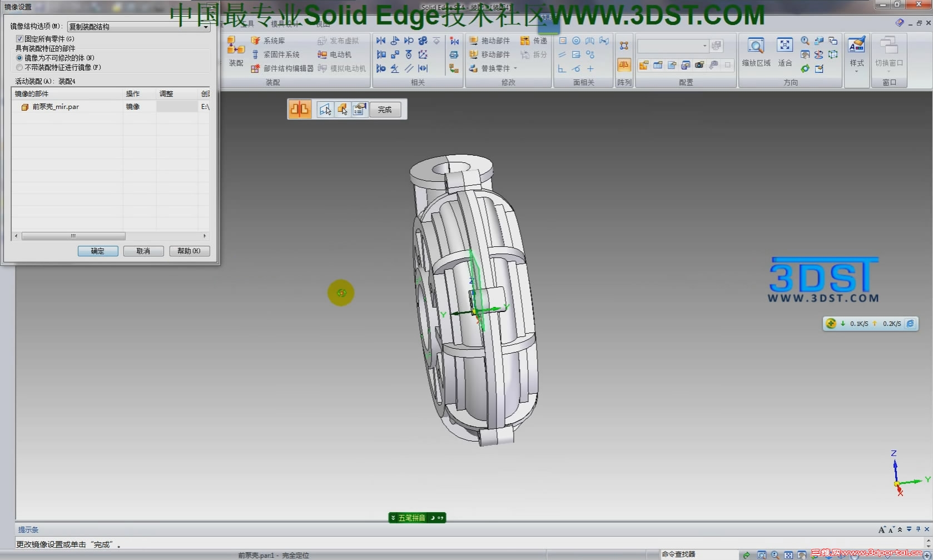Click the 缩放区域 zoom area tool
The width and height of the screenshot is (933, 560).
point(756,53)
